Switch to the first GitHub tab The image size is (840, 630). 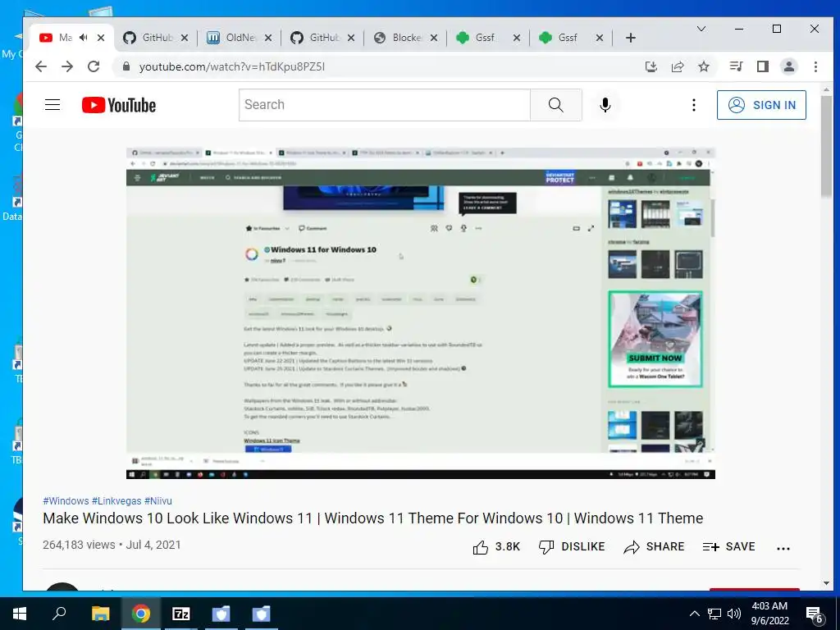[x=155, y=38]
